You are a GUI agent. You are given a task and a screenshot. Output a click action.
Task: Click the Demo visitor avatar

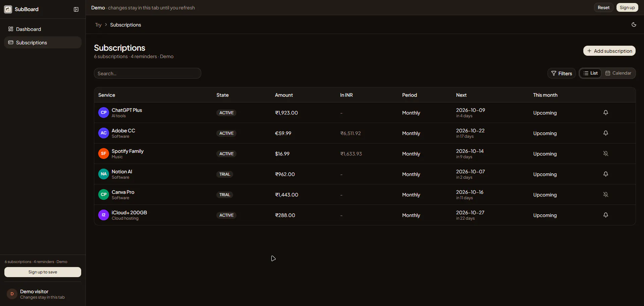[12, 294]
